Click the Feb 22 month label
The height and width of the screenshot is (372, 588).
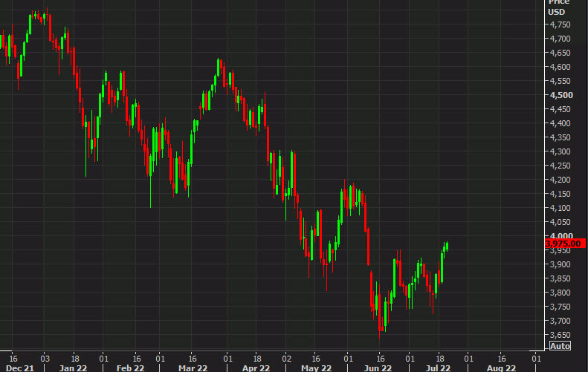(131, 368)
